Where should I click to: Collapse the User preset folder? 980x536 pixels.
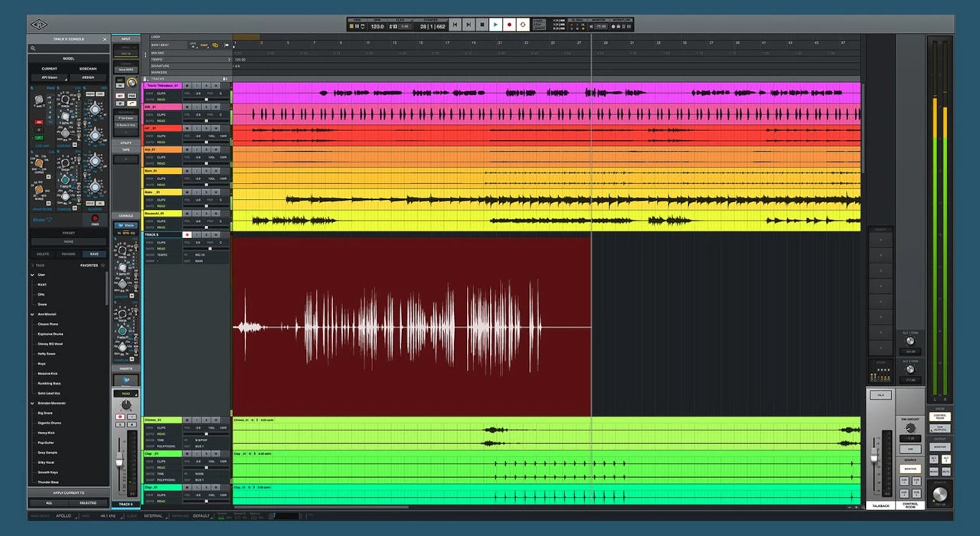click(x=32, y=275)
